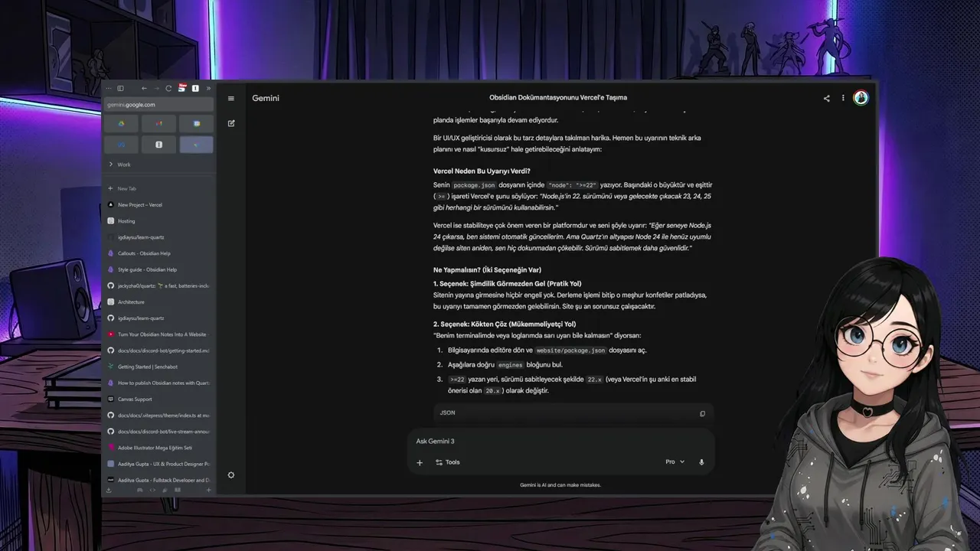Click the conversation title Obsidian Dokümantasyonunu
This screenshot has width=980, height=551.
click(558, 98)
